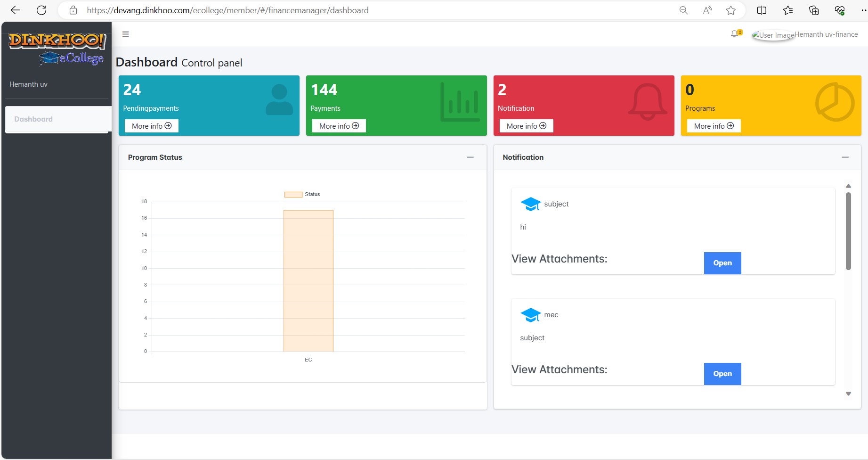Click the pie chart icon on Programs card
Image resolution: width=868 pixels, height=460 pixels.
pos(835,102)
